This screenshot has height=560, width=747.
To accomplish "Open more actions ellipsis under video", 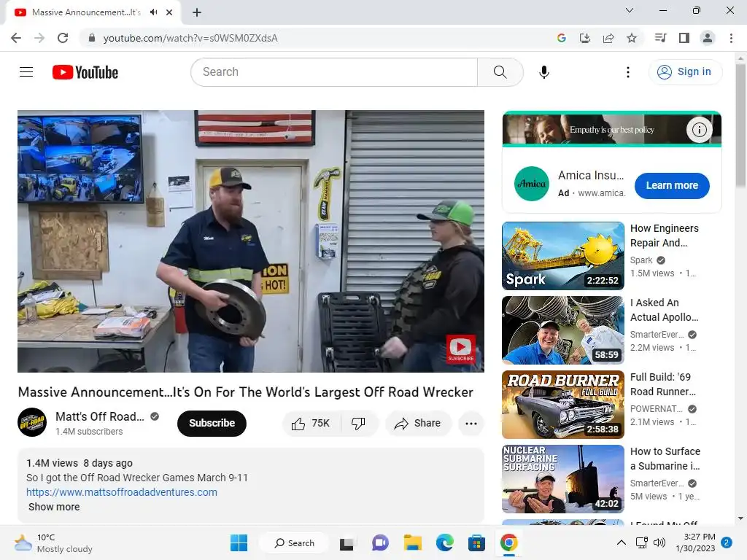I will tap(471, 423).
